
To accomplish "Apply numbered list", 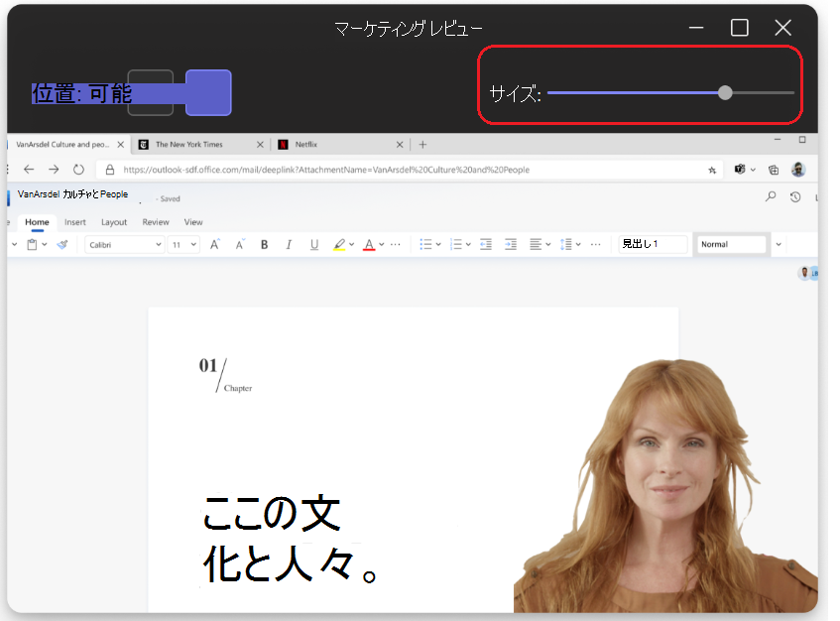I will (456, 244).
